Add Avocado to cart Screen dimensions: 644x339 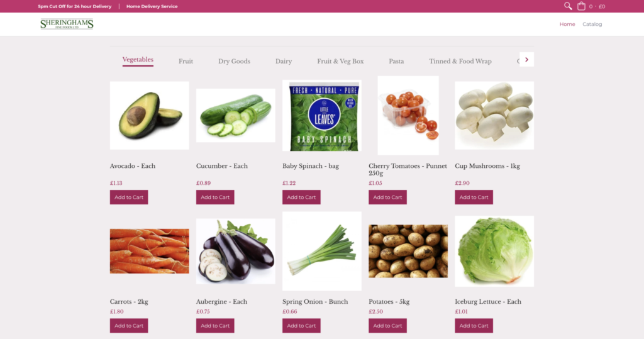128,197
